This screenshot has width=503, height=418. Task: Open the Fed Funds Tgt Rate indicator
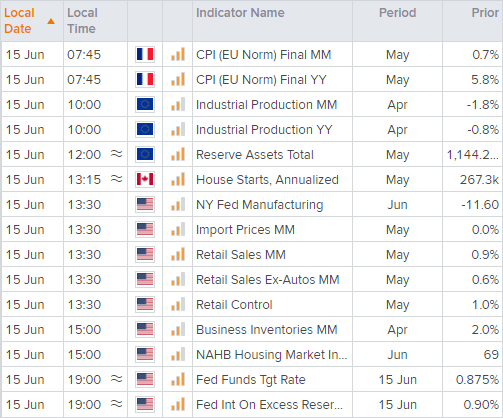251,380
